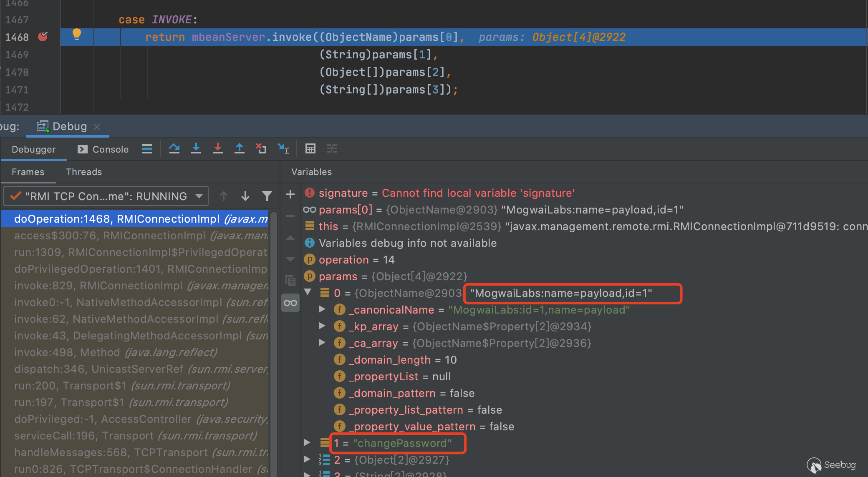Click Step Into debugger icon
The height and width of the screenshot is (477, 868).
tap(196, 148)
